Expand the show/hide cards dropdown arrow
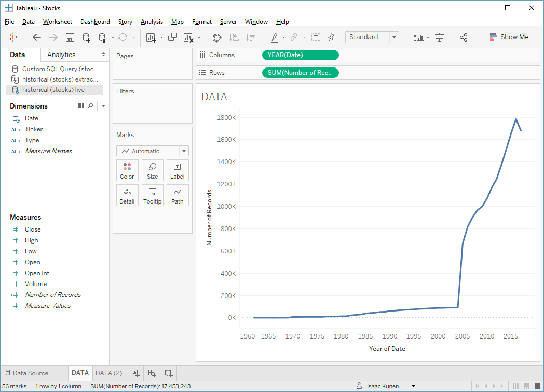Image resolution: width=544 pixels, height=392 pixels. 428,37
